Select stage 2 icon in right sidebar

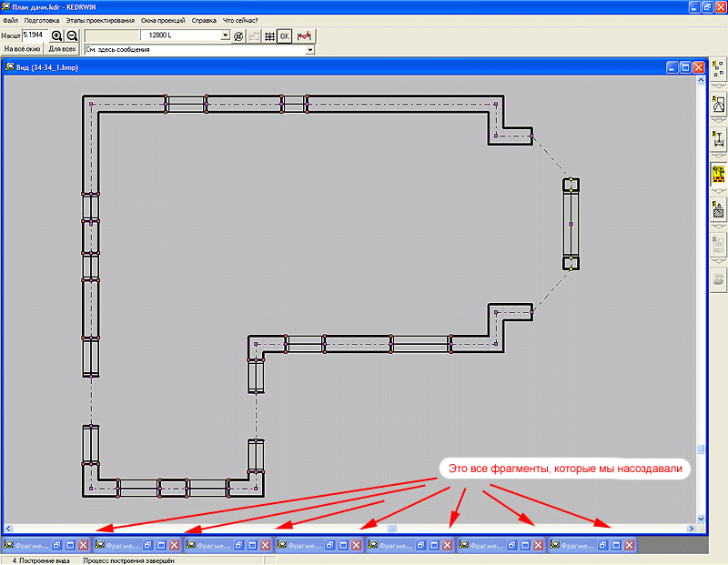point(718,106)
